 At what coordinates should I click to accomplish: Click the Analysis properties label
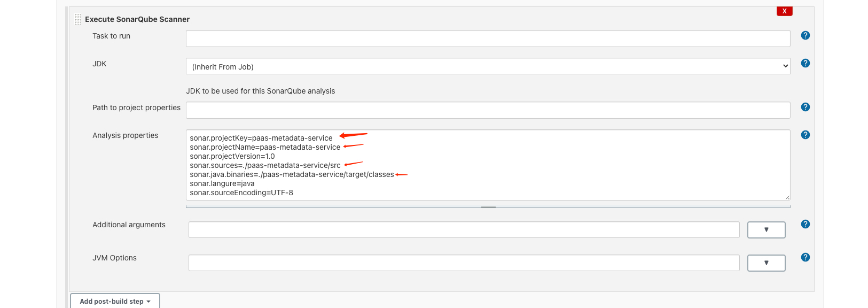tap(126, 135)
